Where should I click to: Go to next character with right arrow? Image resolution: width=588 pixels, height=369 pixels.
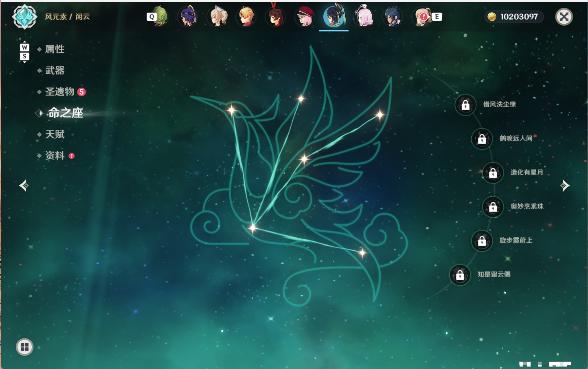coord(565,186)
